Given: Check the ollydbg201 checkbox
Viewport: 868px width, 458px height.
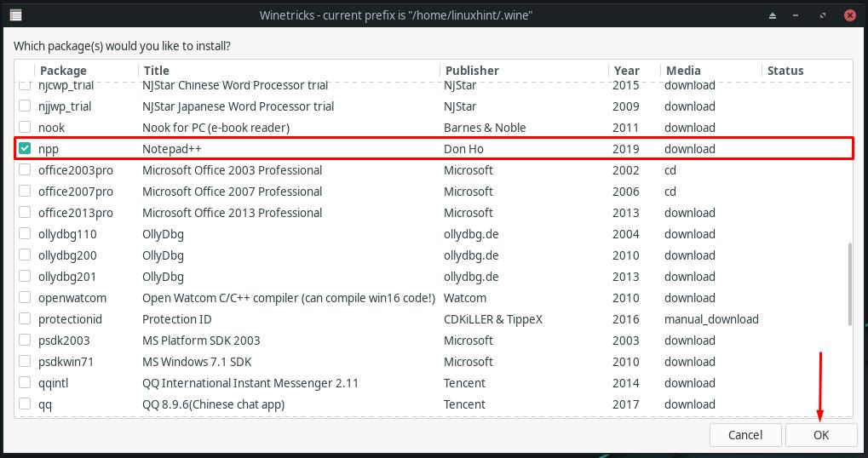Looking at the screenshot, I should tap(25, 276).
